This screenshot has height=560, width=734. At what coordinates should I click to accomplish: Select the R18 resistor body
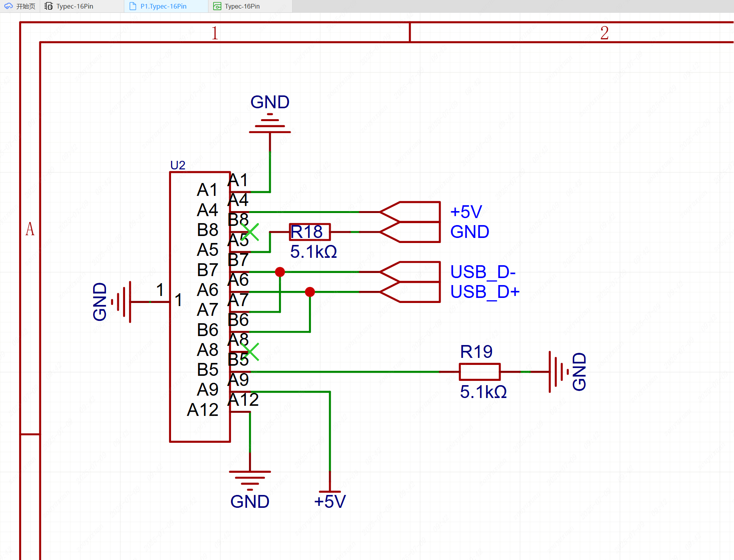click(x=310, y=232)
